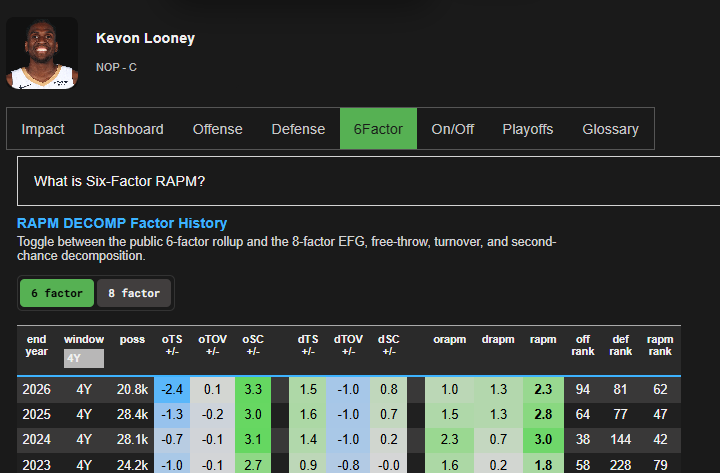The height and width of the screenshot is (473, 720).
Task: Click the 1.6 dTS cell for 2025
Action: pos(308,415)
